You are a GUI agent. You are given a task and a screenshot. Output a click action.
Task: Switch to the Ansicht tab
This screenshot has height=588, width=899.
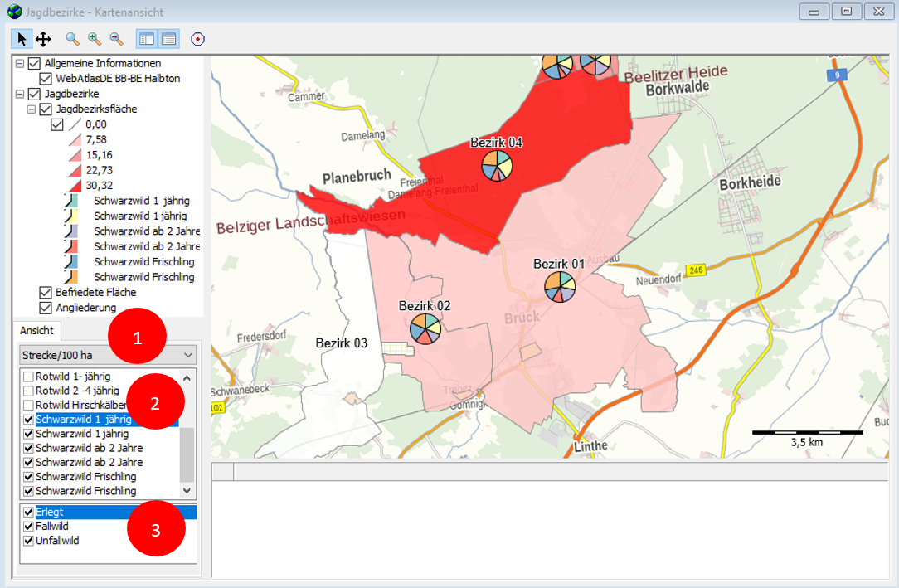point(36,330)
